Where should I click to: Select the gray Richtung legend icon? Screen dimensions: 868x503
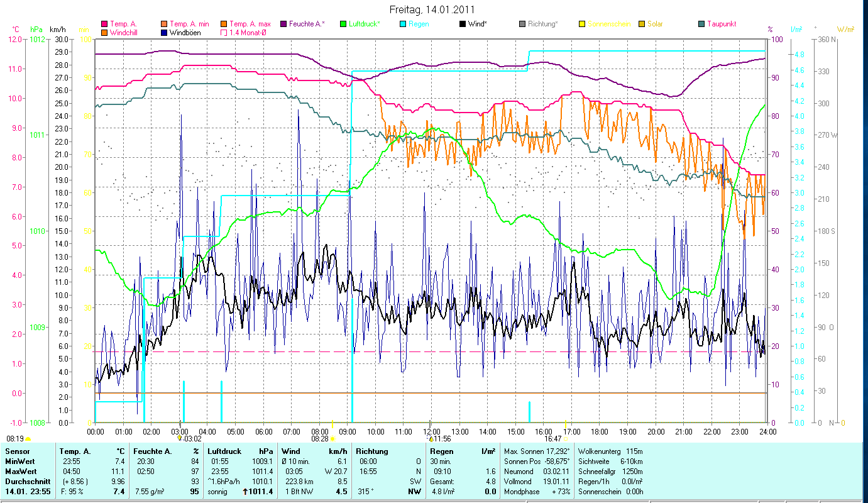pyautogui.click(x=522, y=24)
